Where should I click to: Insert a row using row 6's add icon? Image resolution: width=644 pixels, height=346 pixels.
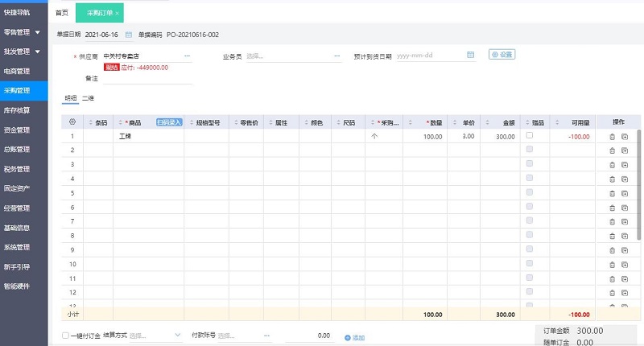pyautogui.click(x=625, y=208)
